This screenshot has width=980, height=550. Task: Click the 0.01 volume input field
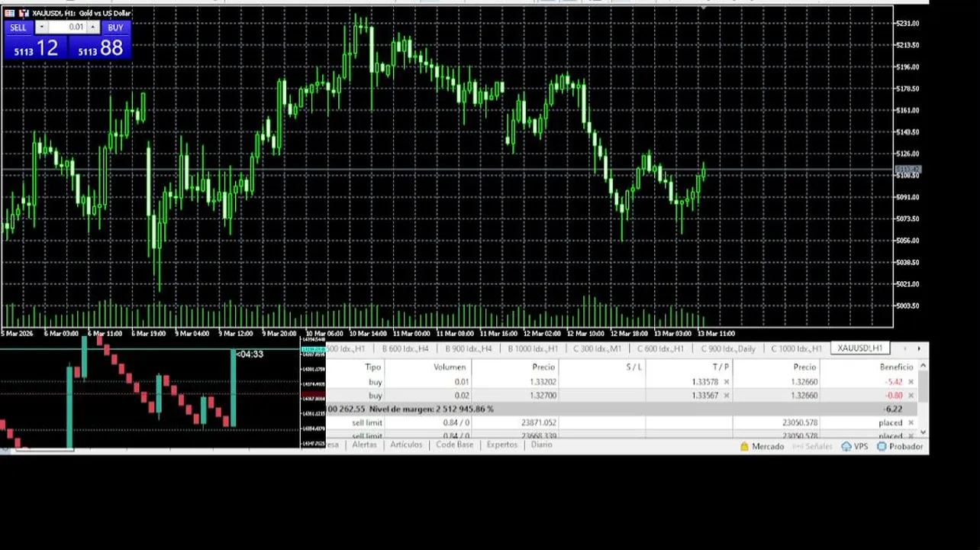pyautogui.click(x=67, y=27)
